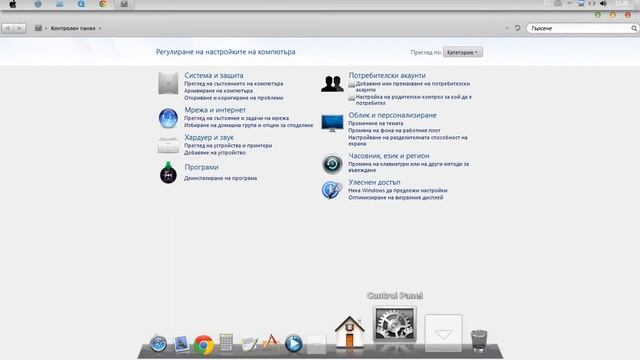Open the Програми category icon
This screenshot has height=360, width=640.
[168, 173]
